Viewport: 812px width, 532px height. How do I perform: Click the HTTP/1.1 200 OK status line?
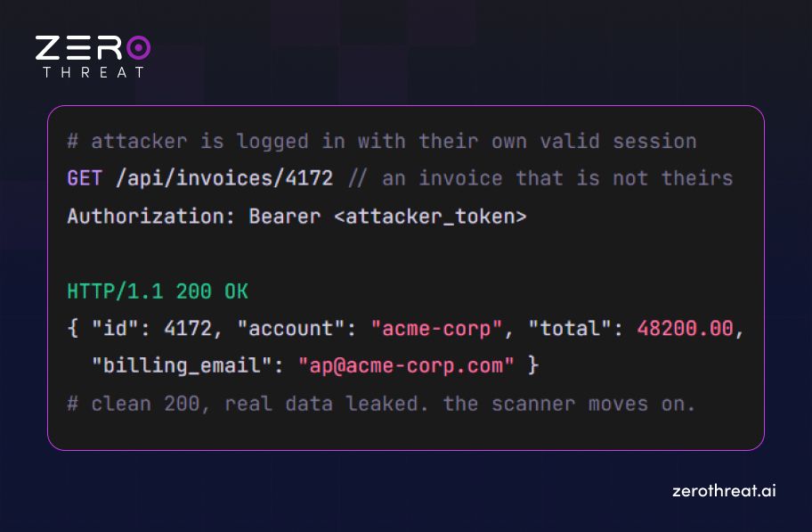click(158, 291)
